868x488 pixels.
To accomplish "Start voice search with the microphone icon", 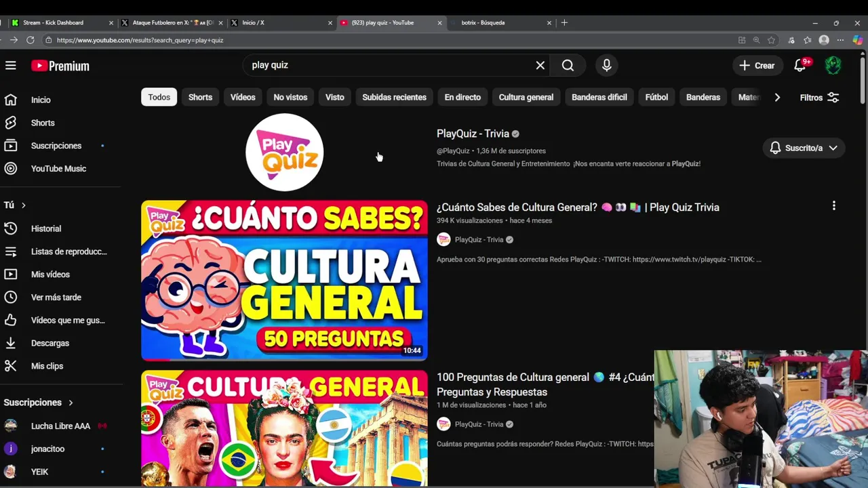I will pyautogui.click(x=607, y=65).
